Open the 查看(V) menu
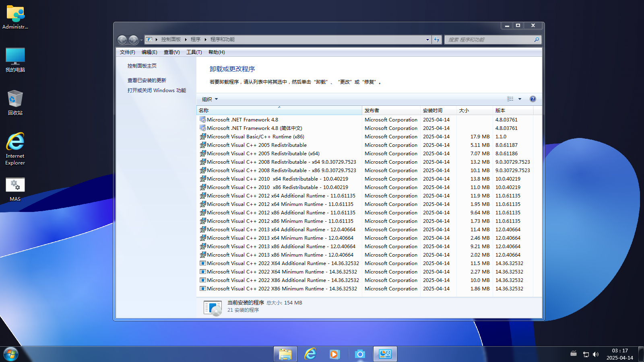Viewport: 644px width, 362px height. [171, 52]
